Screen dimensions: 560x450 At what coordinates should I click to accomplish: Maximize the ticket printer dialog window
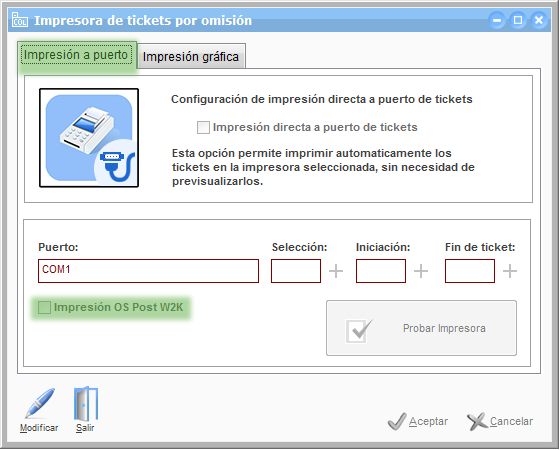coord(518,20)
